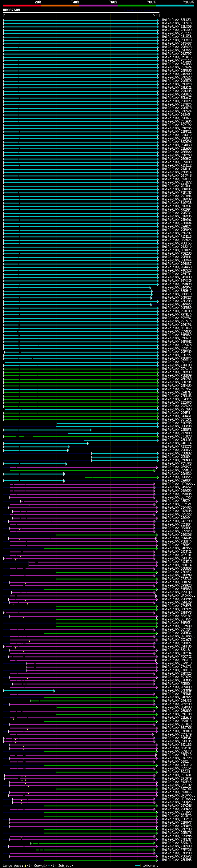Click the UniRef100_P37115 label

[176, 60]
